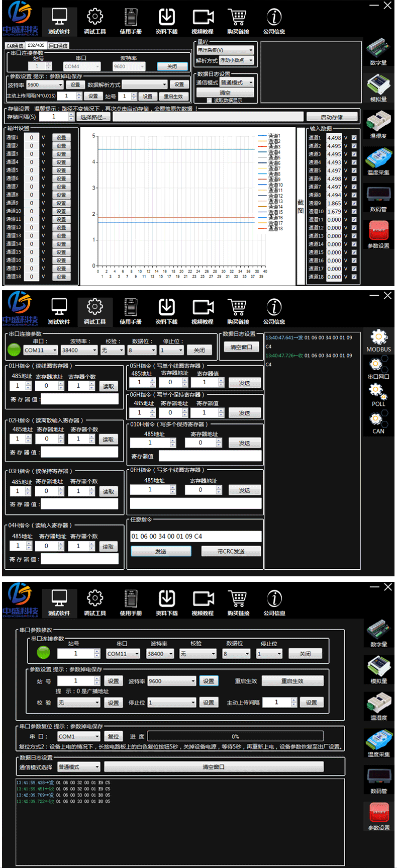Click the 任意指令 command input field
The height and width of the screenshot is (868, 397).
(x=195, y=536)
